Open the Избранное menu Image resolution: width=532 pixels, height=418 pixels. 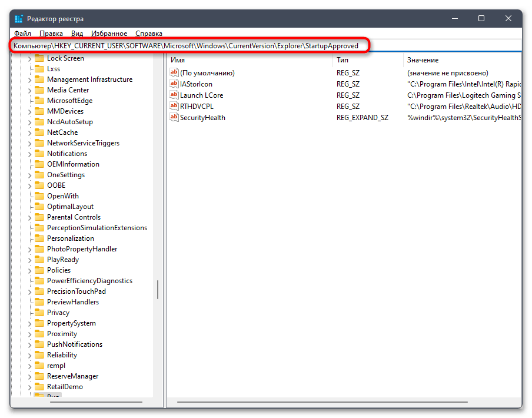coord(109,33)
